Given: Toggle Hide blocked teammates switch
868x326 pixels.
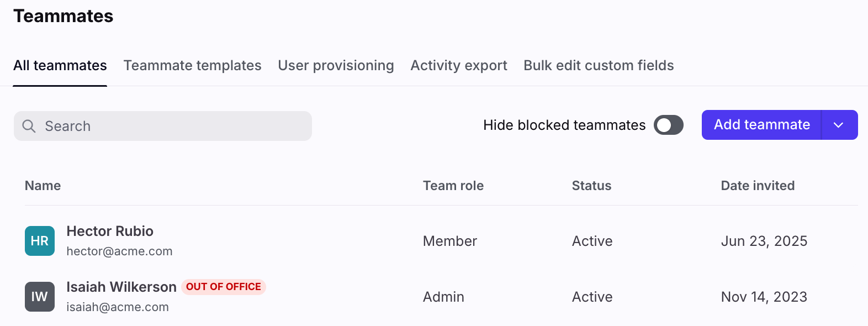Looking at the screenshot, I should point(669,125).
